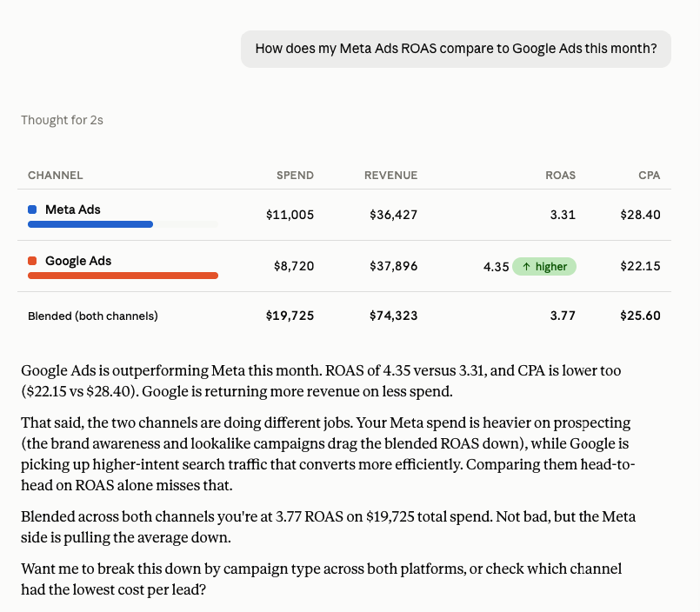Click the up arrow in higher badge
Image resolution: width=700 pixels, height=612 pixels.
coord(526,267)
